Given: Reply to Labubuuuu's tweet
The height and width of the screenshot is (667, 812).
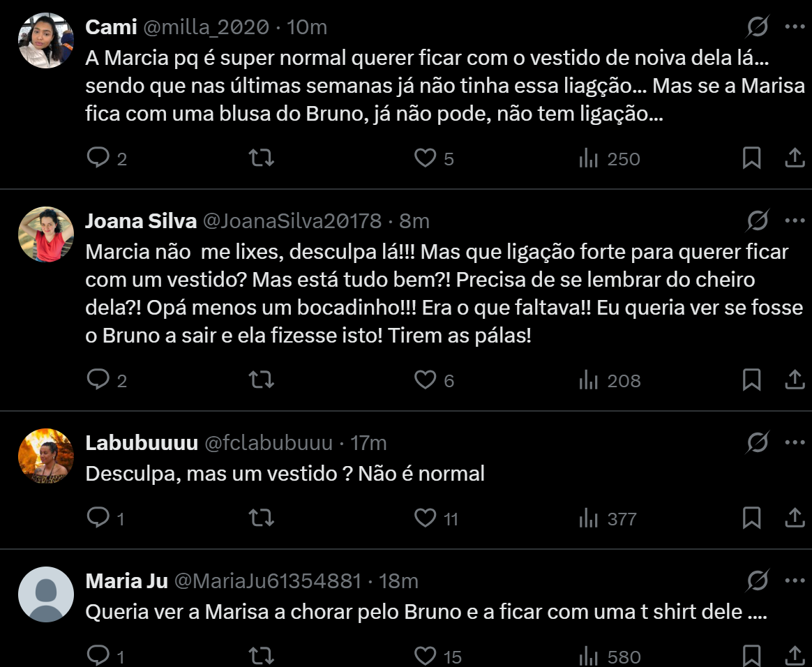Looking at the screenshot, I should click(x=97, y=518).
